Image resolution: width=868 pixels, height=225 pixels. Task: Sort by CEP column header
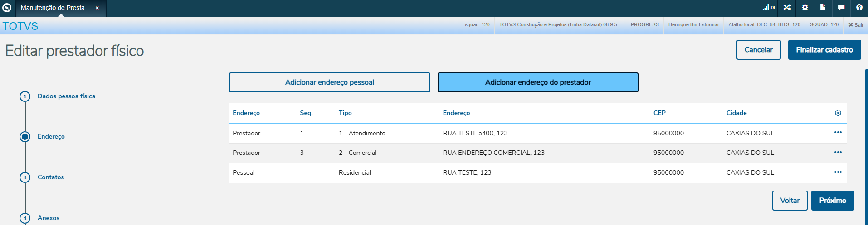point(659,113)
